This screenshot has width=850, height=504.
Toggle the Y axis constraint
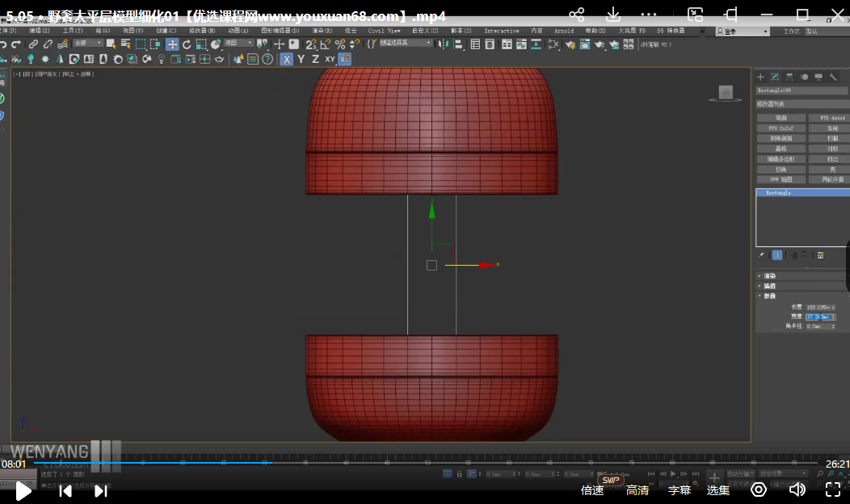tap(301, 59)
